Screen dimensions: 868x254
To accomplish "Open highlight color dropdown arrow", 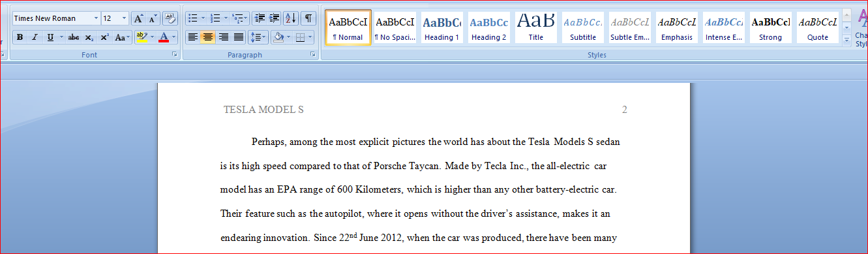I will click(153, 37).
